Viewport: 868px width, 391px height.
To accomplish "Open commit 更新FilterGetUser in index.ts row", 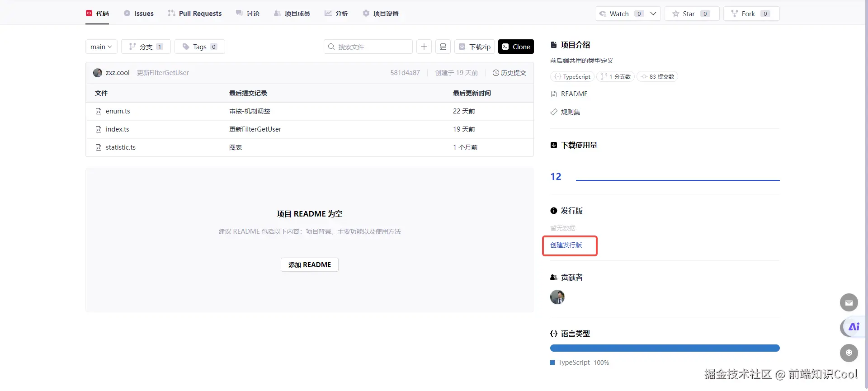I will [255, 129].
